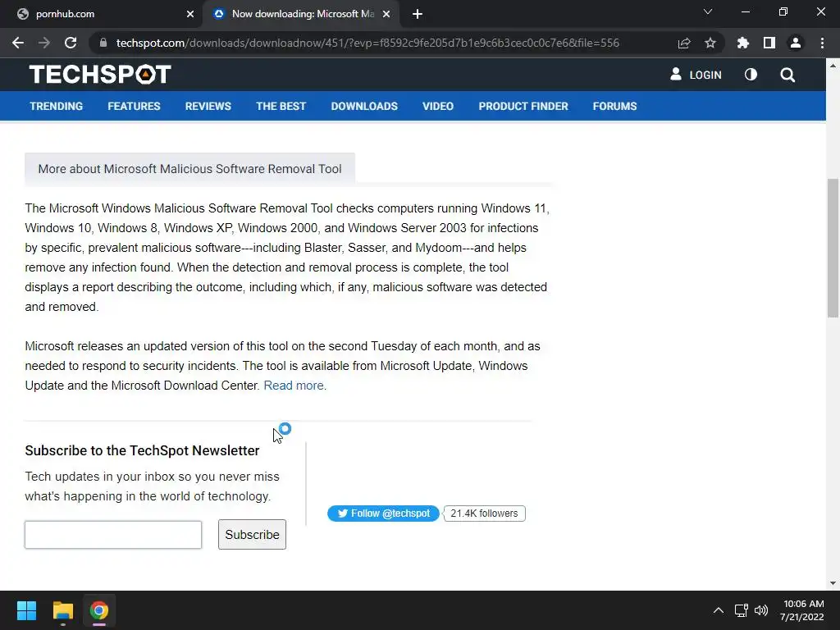Open a new tab with the plus button
Screen dimensions: 840x630
418,14
